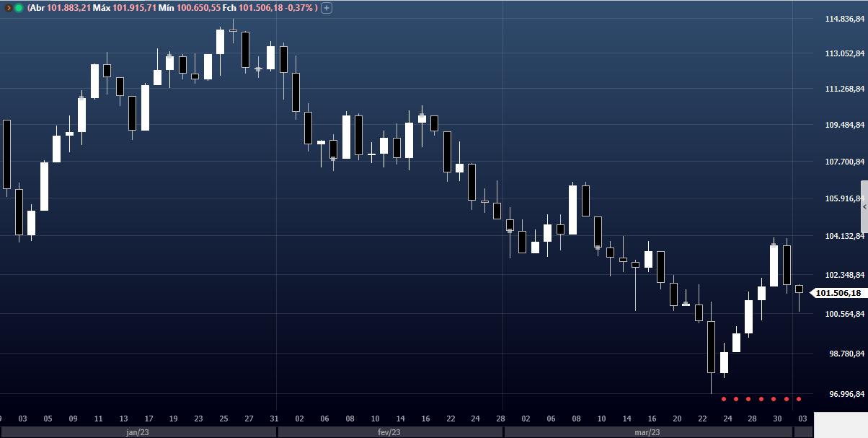Select the fev/23 month bar
868x438 pixels.
pyautogui.click(x=389, y=432)
